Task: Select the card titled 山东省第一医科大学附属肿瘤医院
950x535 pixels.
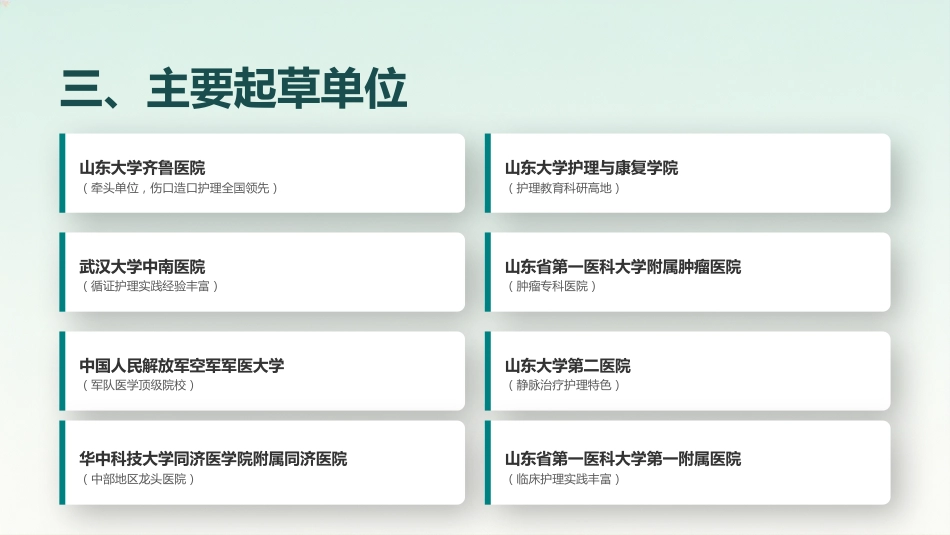Action: pyautogui.click(x=688, y=272)
